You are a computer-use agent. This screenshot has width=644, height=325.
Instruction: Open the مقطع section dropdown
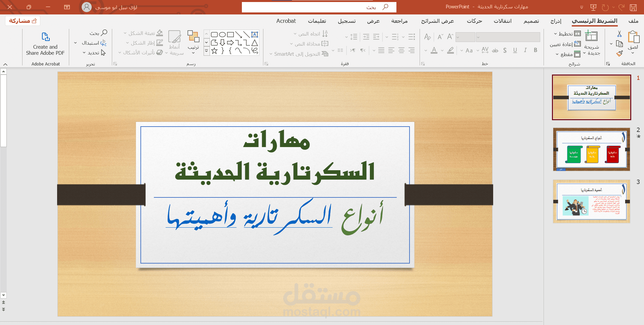pyautogui.click(x=568, y=54)
